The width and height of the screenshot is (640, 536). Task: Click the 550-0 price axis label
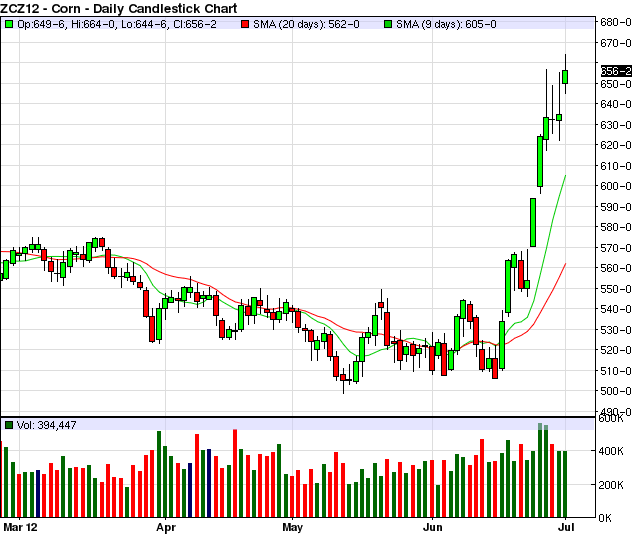pos(616,289)
